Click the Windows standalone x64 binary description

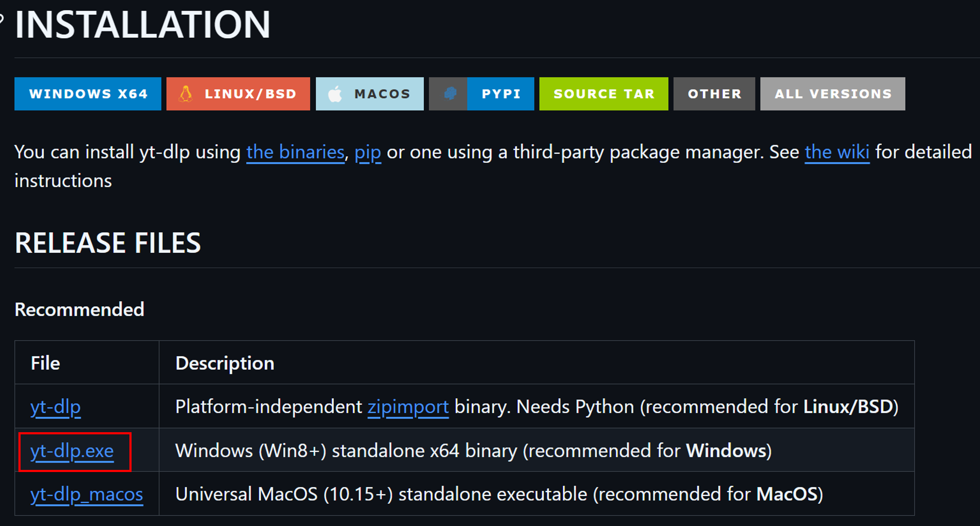click(x=474, y=451)
